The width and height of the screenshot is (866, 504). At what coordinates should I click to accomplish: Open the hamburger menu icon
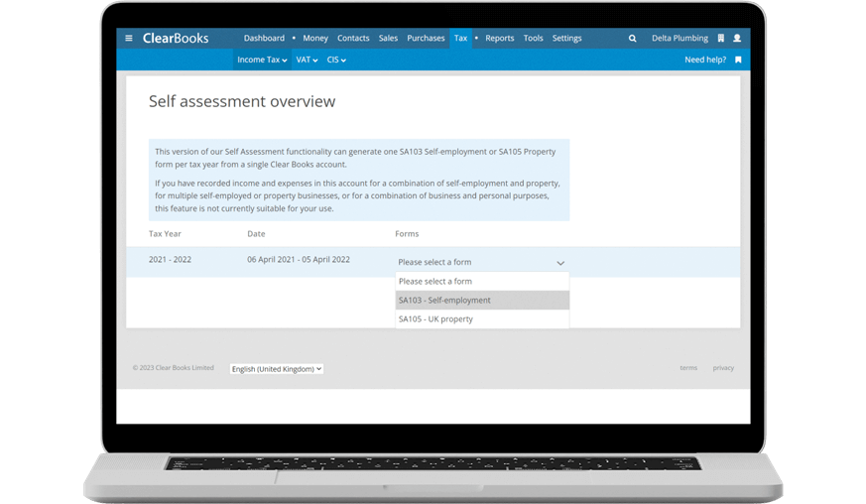[129, 38]
